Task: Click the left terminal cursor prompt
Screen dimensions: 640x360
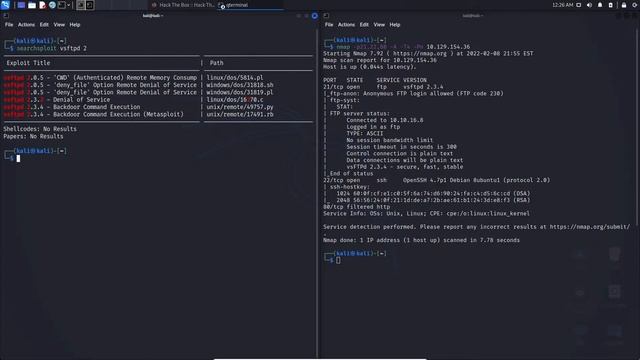Action: (x=18, y=158)
